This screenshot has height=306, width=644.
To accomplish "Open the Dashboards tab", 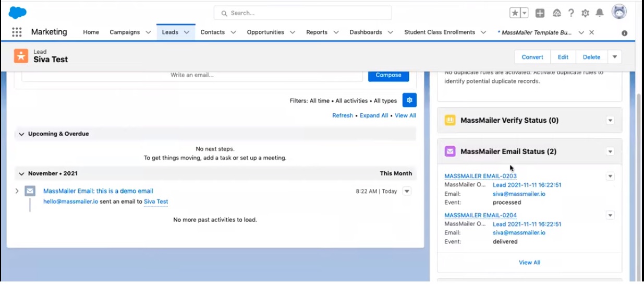I will click(366, 32).
